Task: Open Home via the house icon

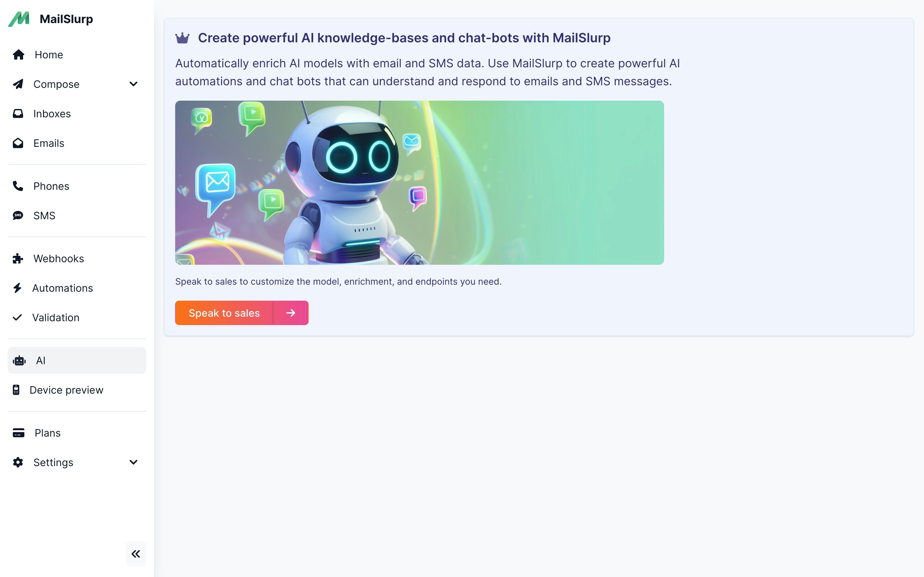Action: (x=18, y=54)
